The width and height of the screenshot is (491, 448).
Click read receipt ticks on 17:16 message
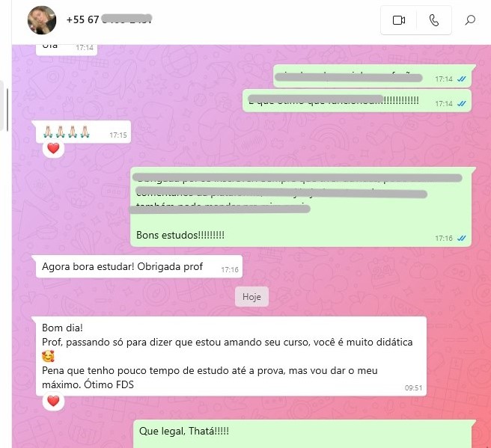click(x=462, y=239)
